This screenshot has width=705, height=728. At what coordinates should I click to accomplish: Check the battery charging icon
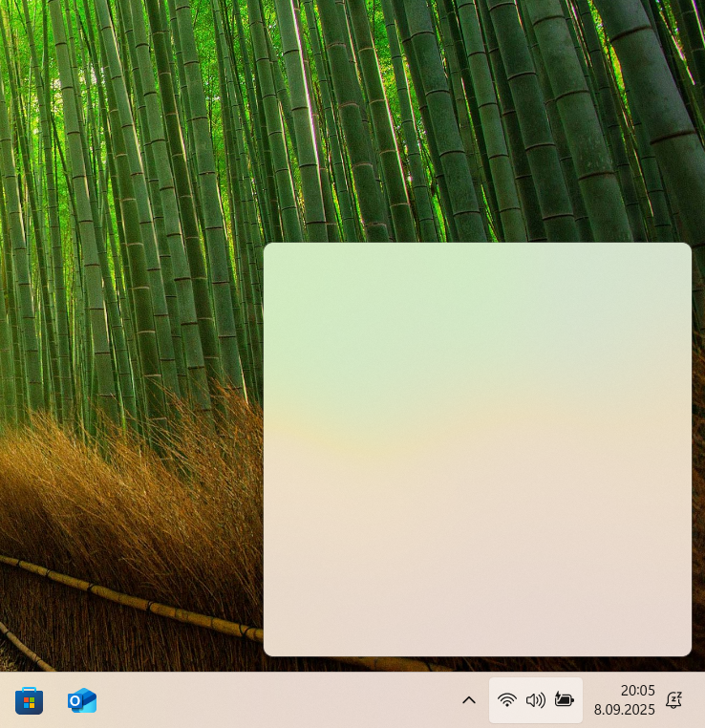point(565,699)
